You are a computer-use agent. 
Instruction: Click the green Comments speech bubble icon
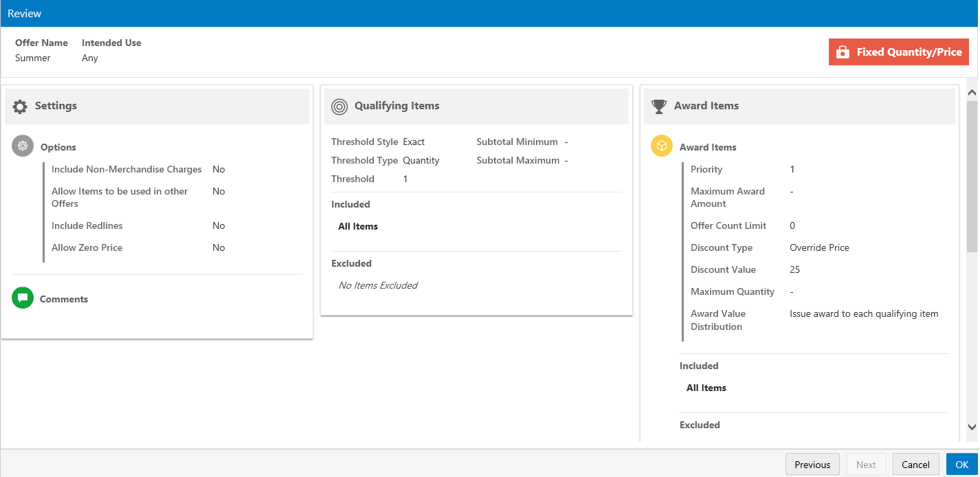(x=23, y=298)
